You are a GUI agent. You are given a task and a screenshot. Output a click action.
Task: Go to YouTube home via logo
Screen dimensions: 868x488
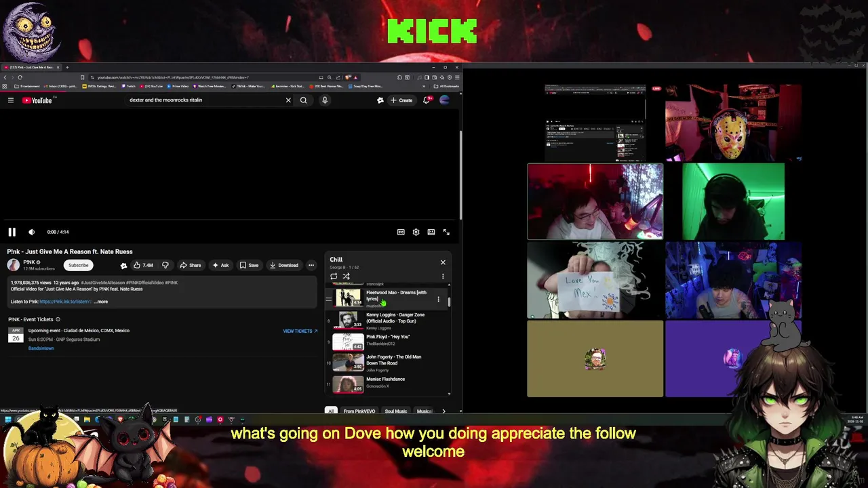(x=38, y=100)
